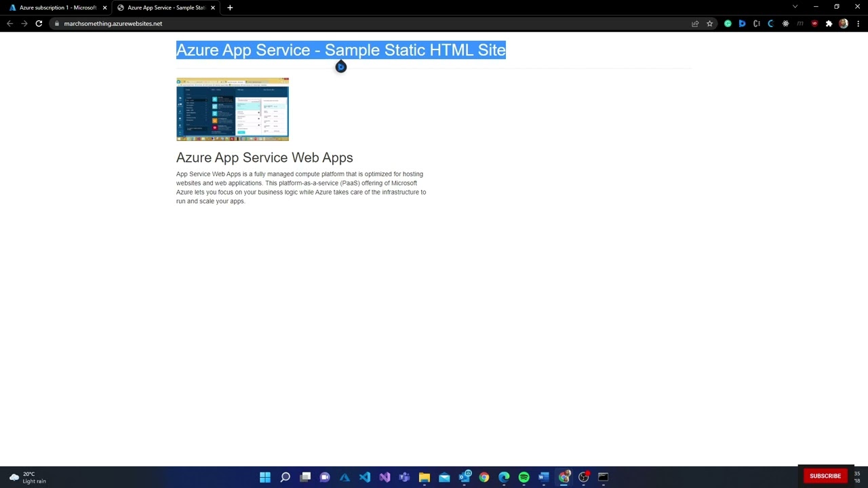Close the Azure App Service tab
This screenshot has width=868, height=488.
[x=213, y=7]
